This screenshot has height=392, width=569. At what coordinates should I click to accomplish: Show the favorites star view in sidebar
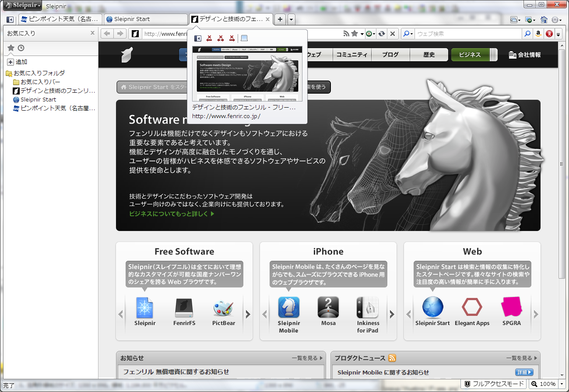pos(11,48)
